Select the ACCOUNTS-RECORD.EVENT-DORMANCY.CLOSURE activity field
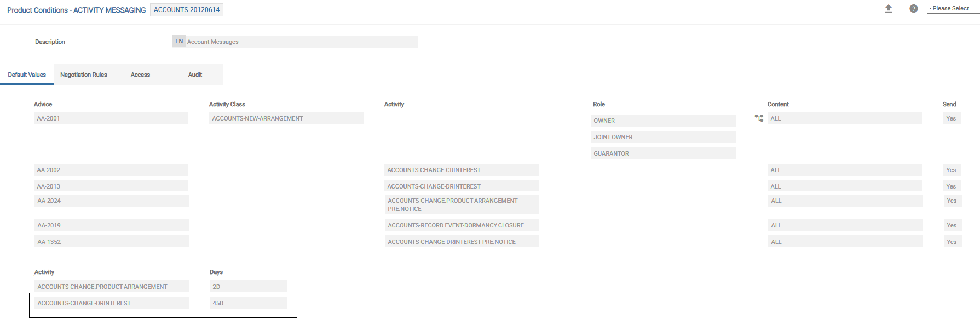Screen dimensions: 980x325 461,225
